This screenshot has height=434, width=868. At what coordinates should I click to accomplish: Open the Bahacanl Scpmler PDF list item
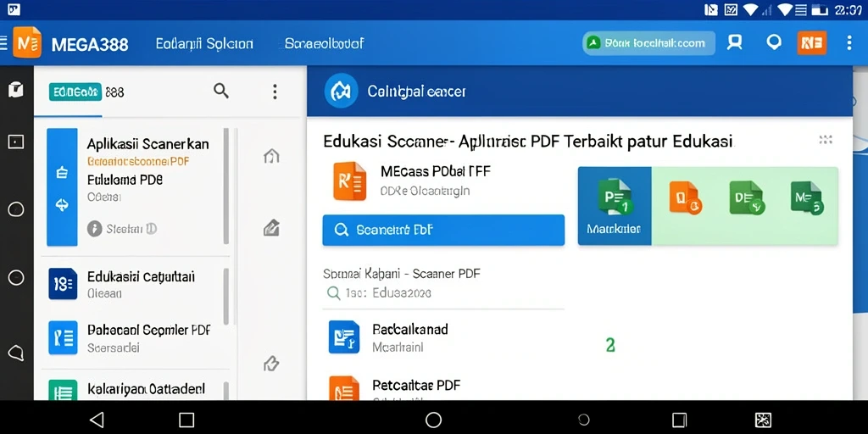138,339
